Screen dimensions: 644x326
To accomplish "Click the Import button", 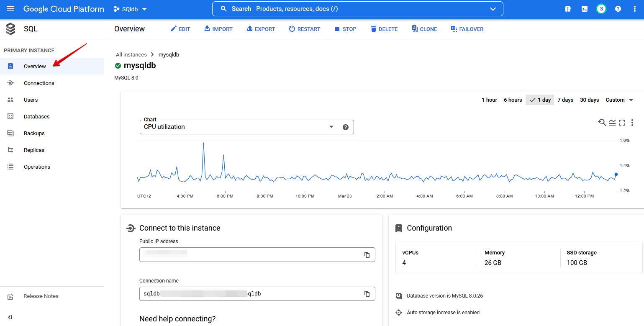I will pos(218,29).
